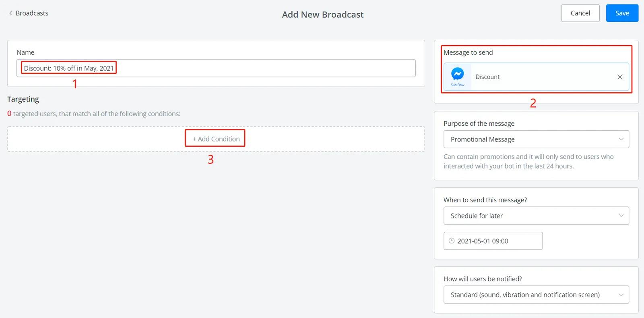
Task: Open the Standard notification type dropdown
Action: point(536,295)
